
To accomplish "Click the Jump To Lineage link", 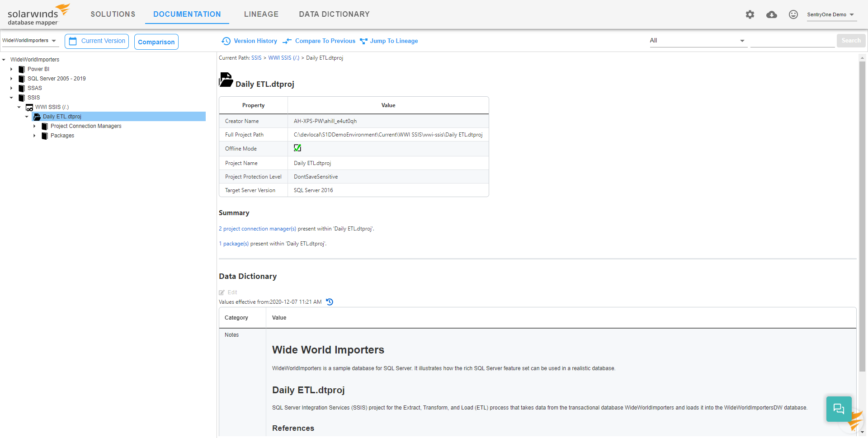I will [394, 41].
